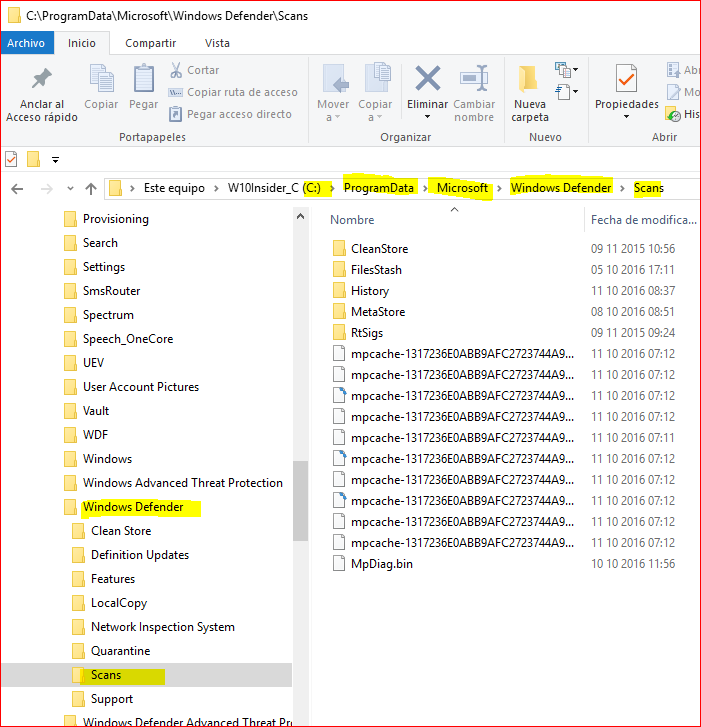Open the easy access dropdown icon
The width and height of the screenshot is (701, 727).
click(567, 92)
